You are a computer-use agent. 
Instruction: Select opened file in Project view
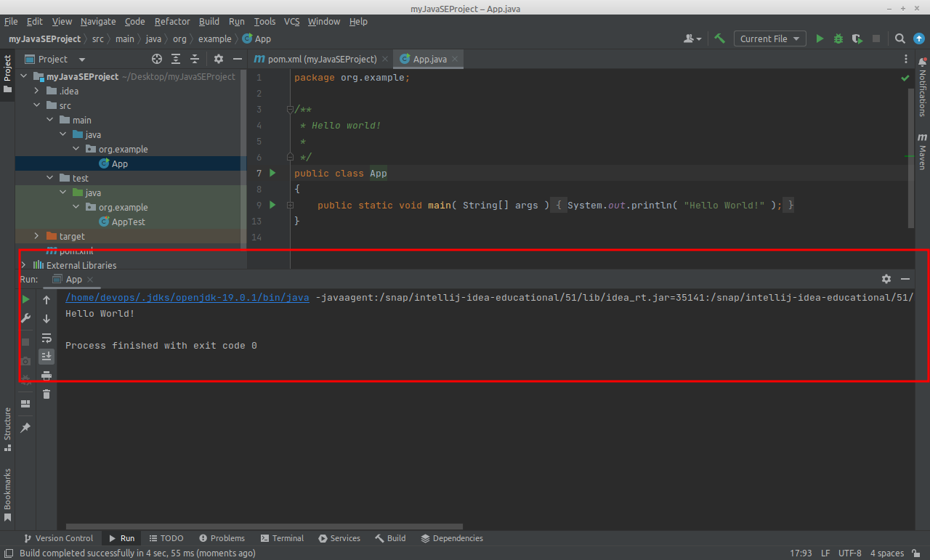157,59
